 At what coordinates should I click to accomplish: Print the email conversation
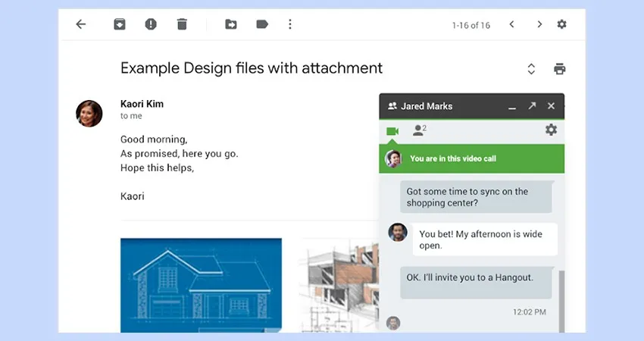[559, 69]
